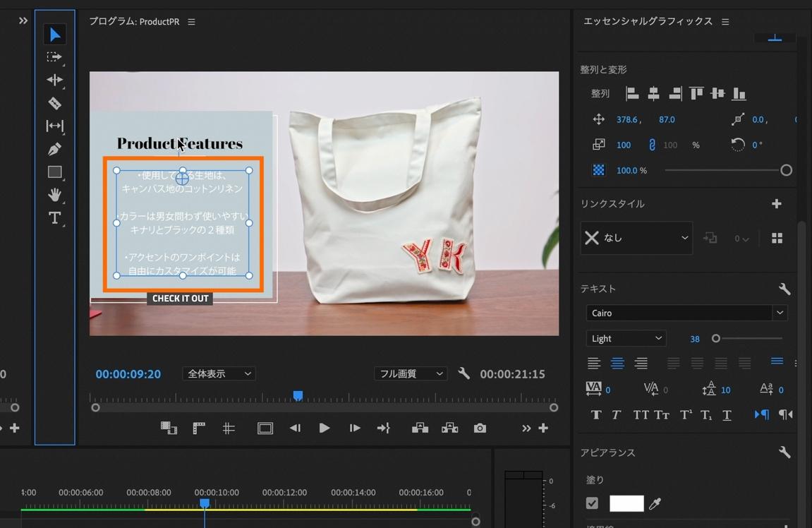Uncheck the fill (塗り) checkbox

[x=592, y=503]
